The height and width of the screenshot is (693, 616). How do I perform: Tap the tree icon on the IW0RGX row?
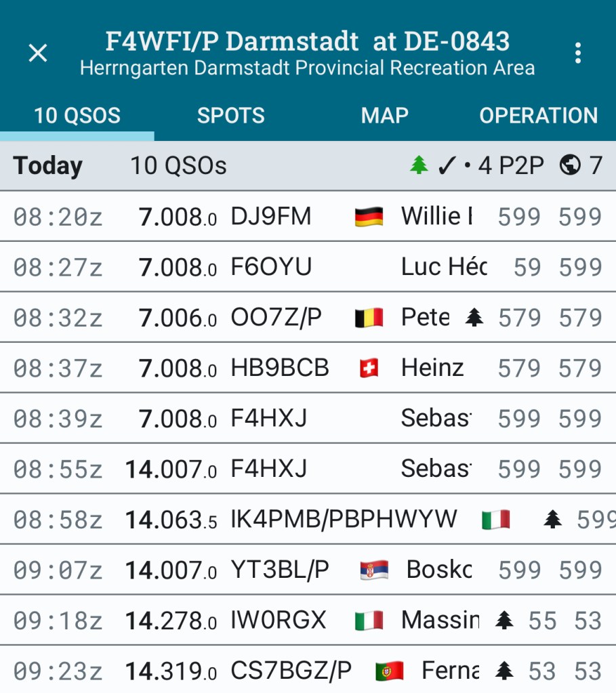coord(504,621)
